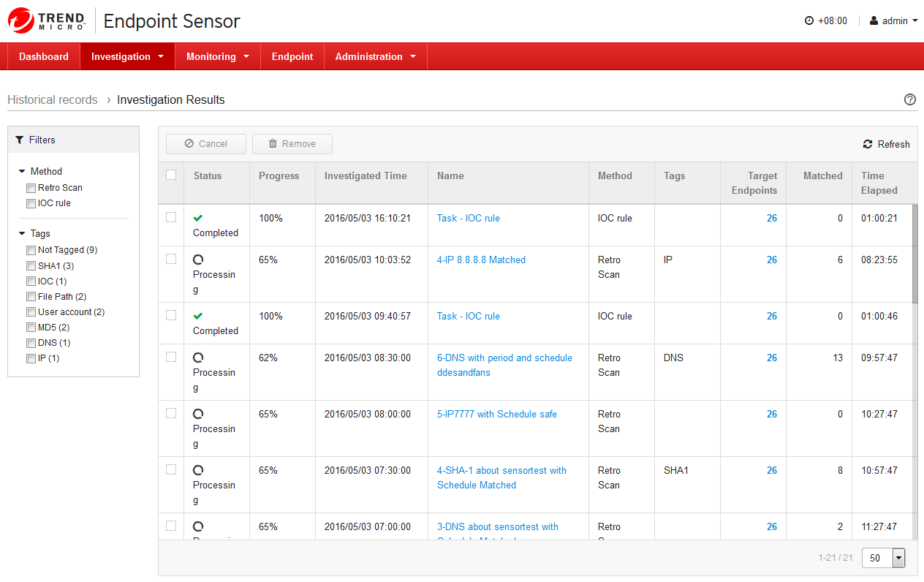The width and height of the screenshot is (924, 582).
Task: Toggle the select-all checkbox in table header
Action: click(171, 175)
